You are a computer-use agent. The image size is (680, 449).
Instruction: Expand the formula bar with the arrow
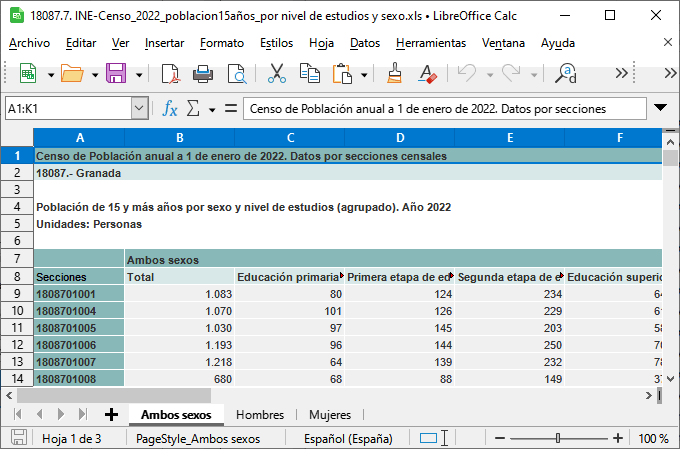point(660,108)
